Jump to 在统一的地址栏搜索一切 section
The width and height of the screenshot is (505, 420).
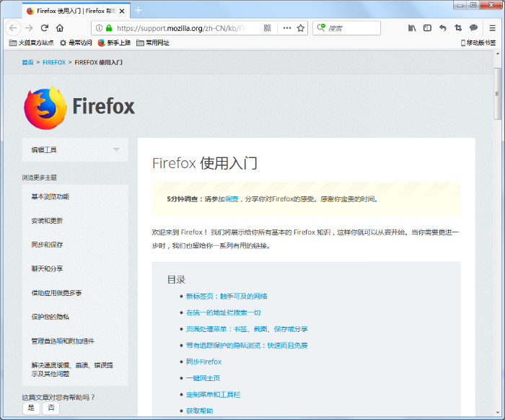tap(223, 312)
